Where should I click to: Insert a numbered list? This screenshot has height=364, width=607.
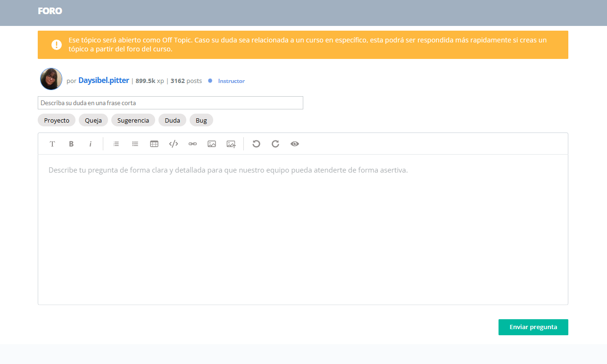[116, 144]
